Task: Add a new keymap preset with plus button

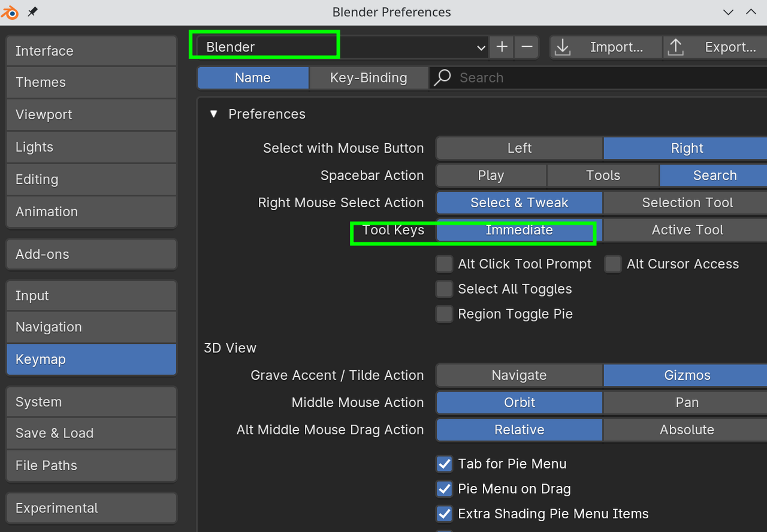Action: [502, 47]
